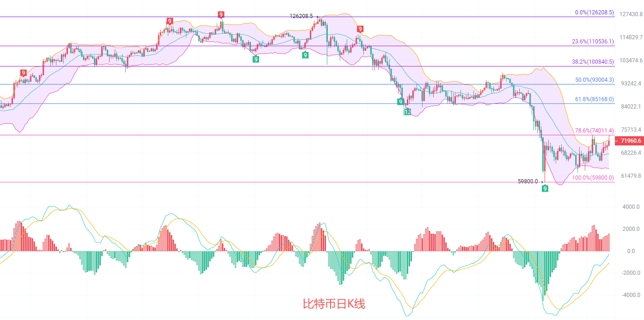Click the rightmost red 9 signal marker
644x320 pixels.
click(360, 29)
